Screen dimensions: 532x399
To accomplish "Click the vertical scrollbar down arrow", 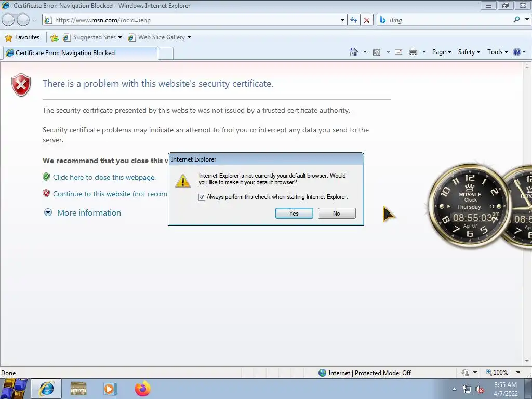I will [527, 361].
